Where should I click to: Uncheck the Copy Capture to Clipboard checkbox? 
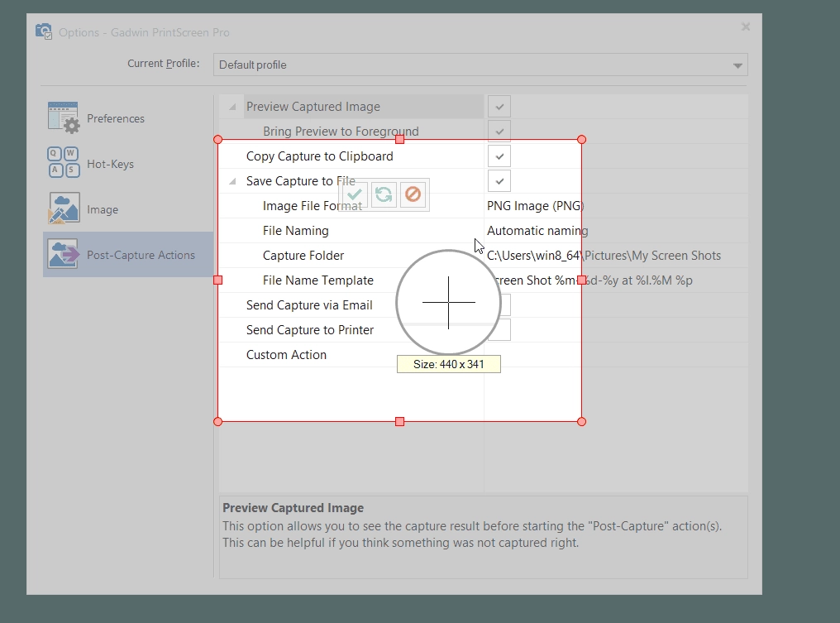point(499,156)
